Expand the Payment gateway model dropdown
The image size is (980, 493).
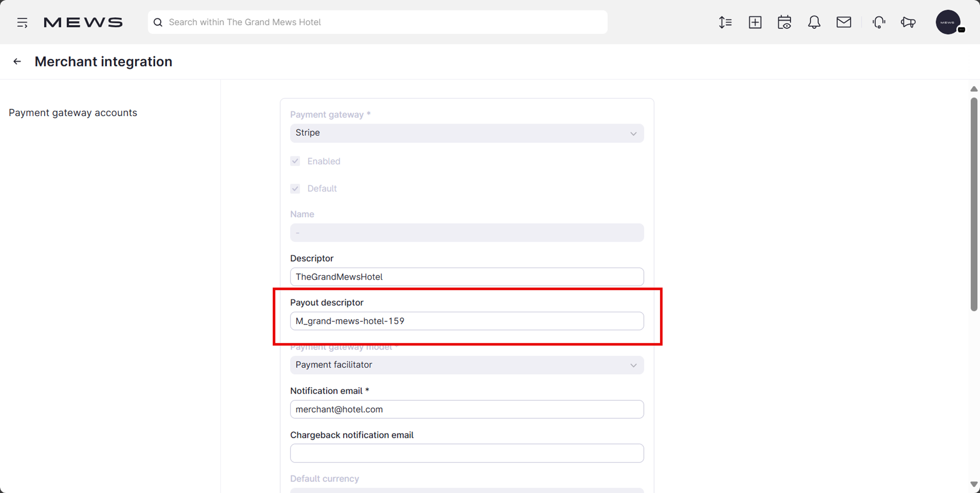pyautogui.click(x=467, y=365)
